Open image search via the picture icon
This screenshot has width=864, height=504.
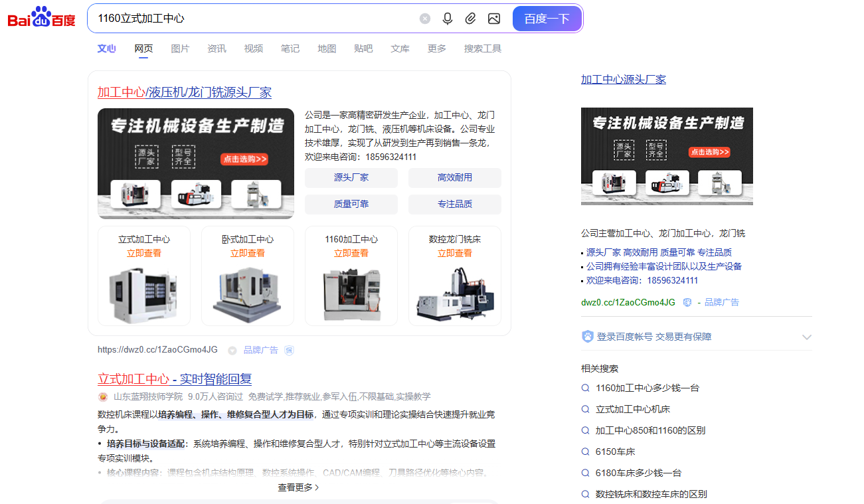coord(493,19)
